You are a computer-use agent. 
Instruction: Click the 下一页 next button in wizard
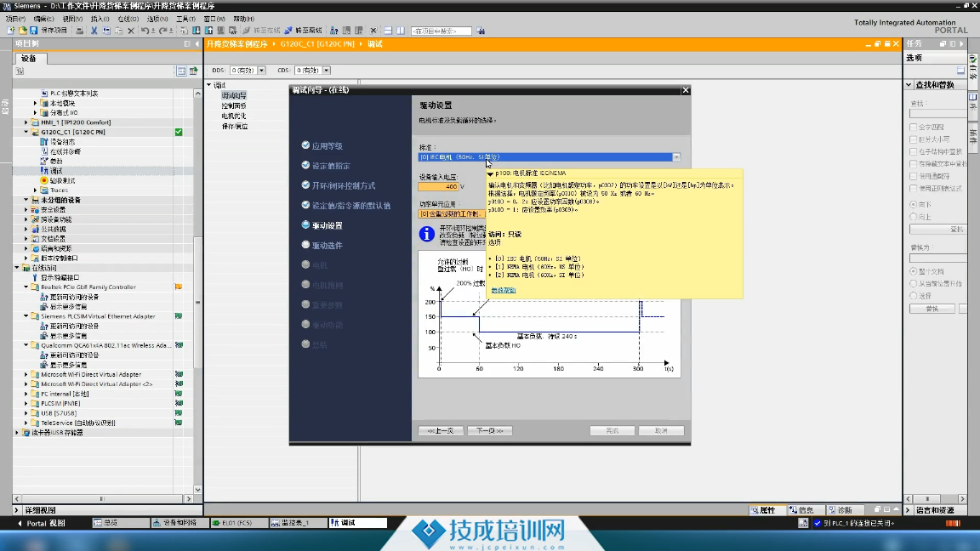pyautogui.click(x=489, y=430)
